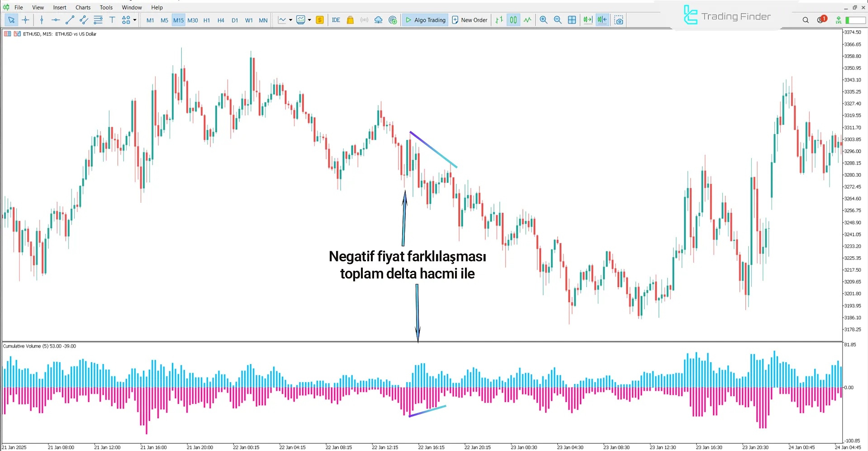
Task: Enable auto scroll to chart end
Action: pyautogui.click(x=588, y=20)
